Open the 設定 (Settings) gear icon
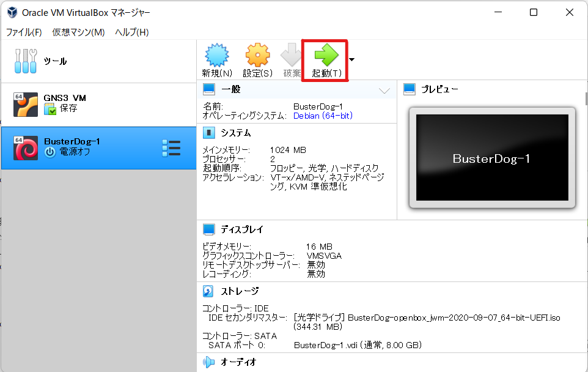 pyautogui.click(x=257, y=55)
